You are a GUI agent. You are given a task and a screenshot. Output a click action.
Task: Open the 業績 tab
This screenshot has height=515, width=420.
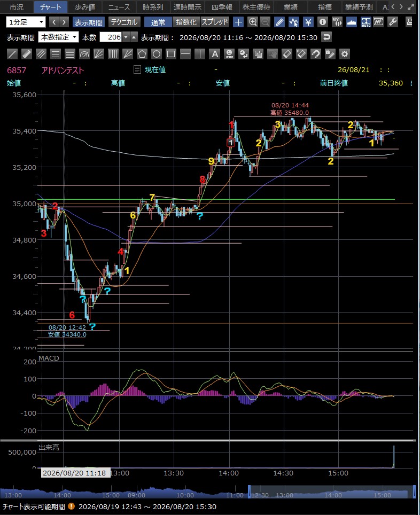pos(291,7)
